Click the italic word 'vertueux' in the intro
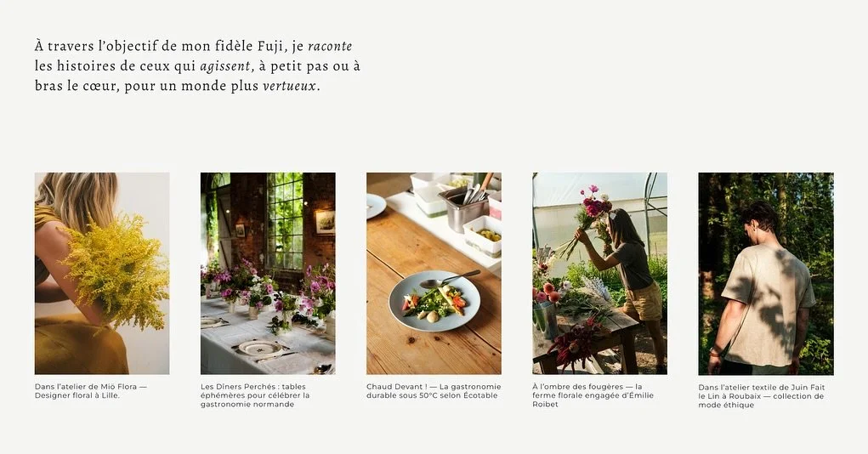The image size is (868, 454). point(290,86)
